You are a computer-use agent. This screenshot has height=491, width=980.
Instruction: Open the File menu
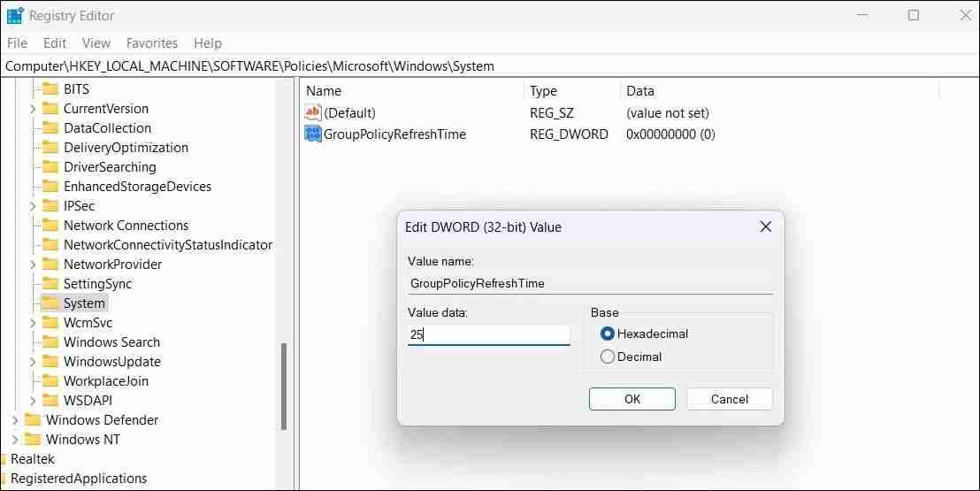(x=17, y=43)
